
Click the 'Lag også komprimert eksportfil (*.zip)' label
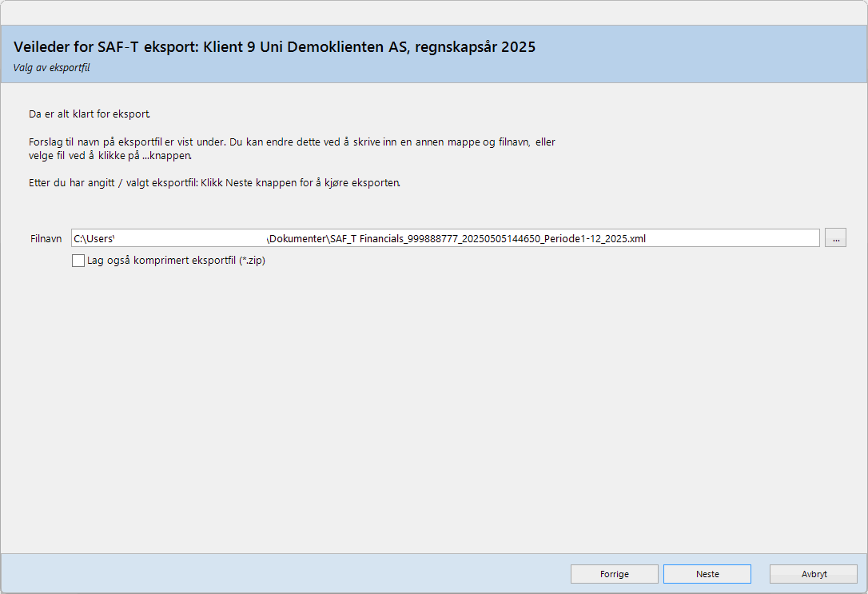click(x=176, y=261)
